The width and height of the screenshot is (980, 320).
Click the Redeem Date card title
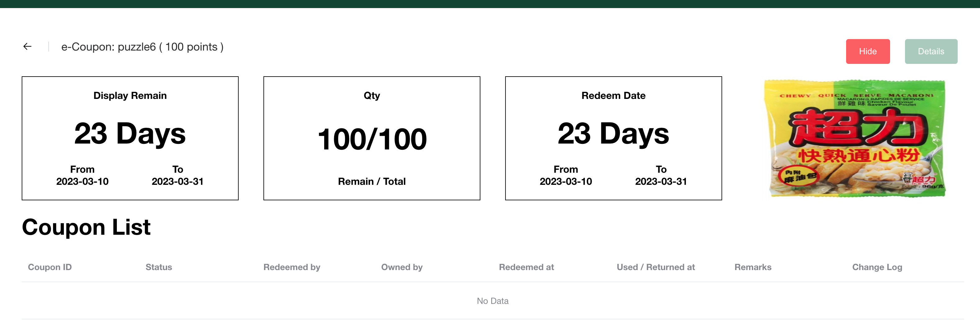click(x=613, y=96)
